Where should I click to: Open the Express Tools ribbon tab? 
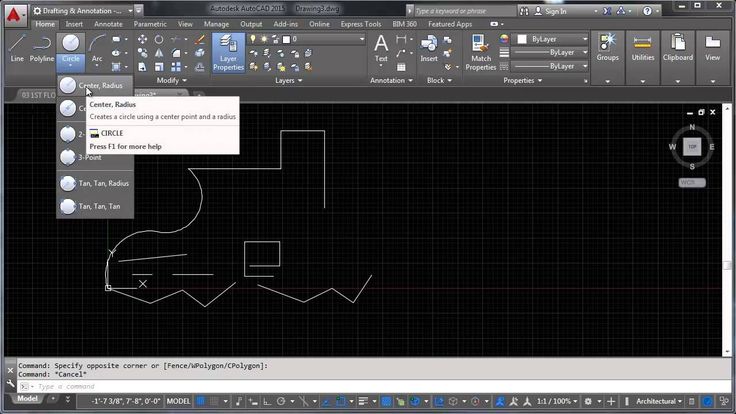pyautogui.click(x=361, y=24)
